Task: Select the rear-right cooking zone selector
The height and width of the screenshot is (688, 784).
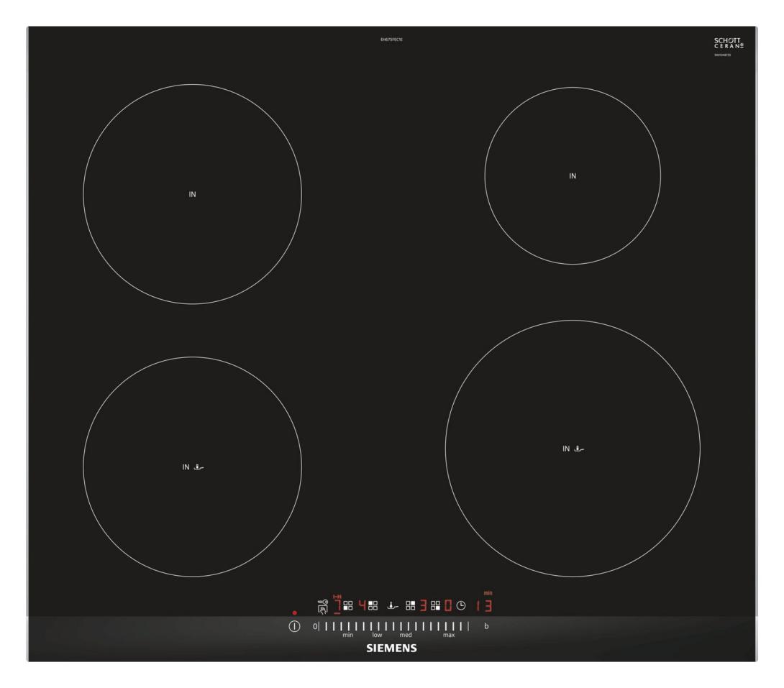Action: [411, 606]
